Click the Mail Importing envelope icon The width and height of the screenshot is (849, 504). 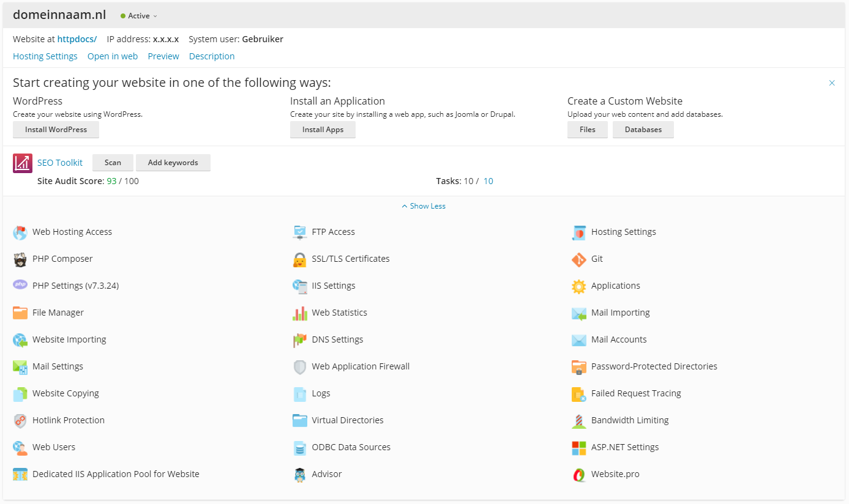click(578, 313)
